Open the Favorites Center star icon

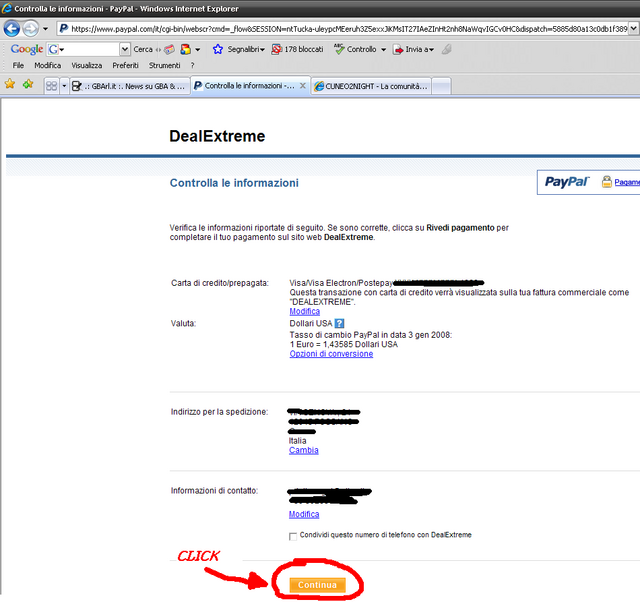pyautogui.click(x=10, y=84)
